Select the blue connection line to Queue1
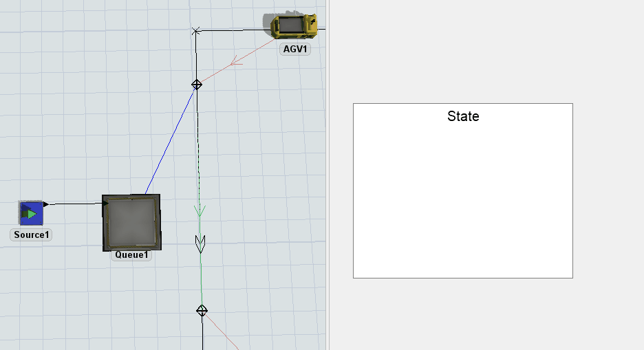The height and width of the screenshot is (350, 644). [x=171, y=141]
